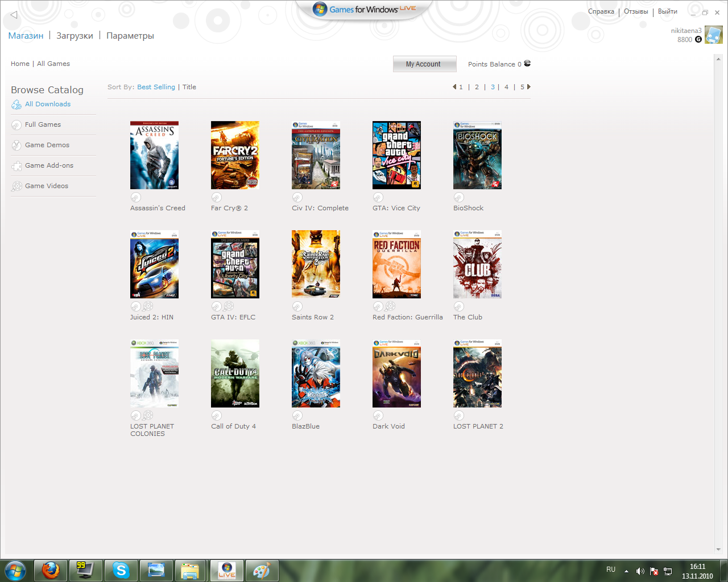Open the BioShock cover thumbnail

click(477, 155)
